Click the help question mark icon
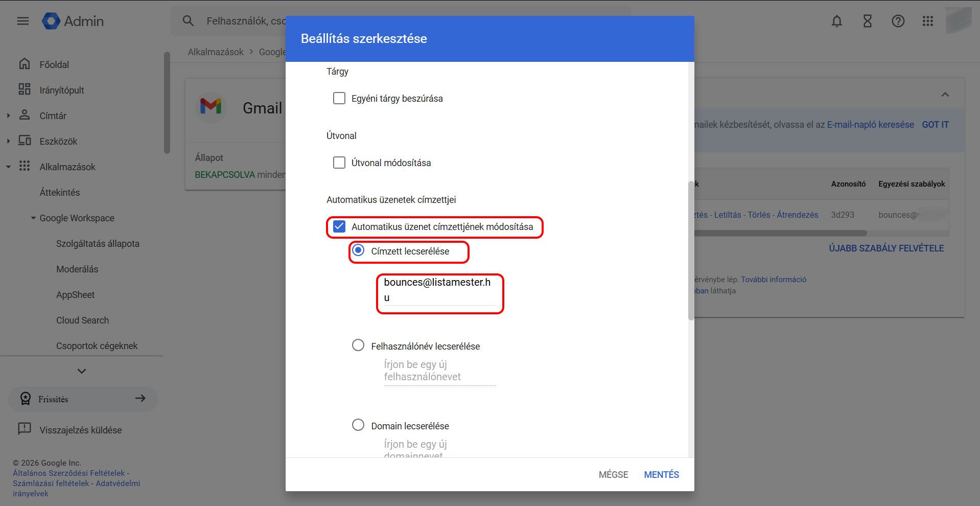The width and height of the screenshot is (980, 506). click(898, 21)
